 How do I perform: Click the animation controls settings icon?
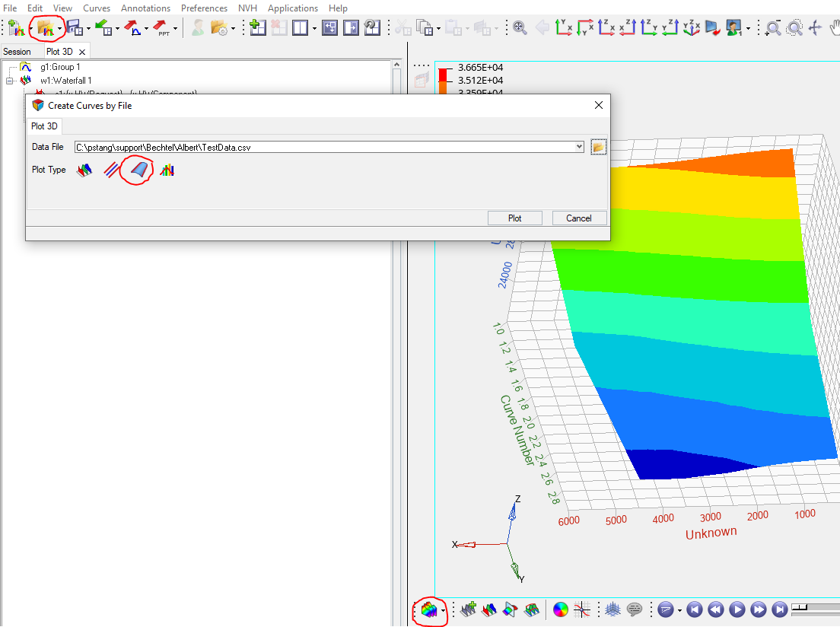click(665, 609)
